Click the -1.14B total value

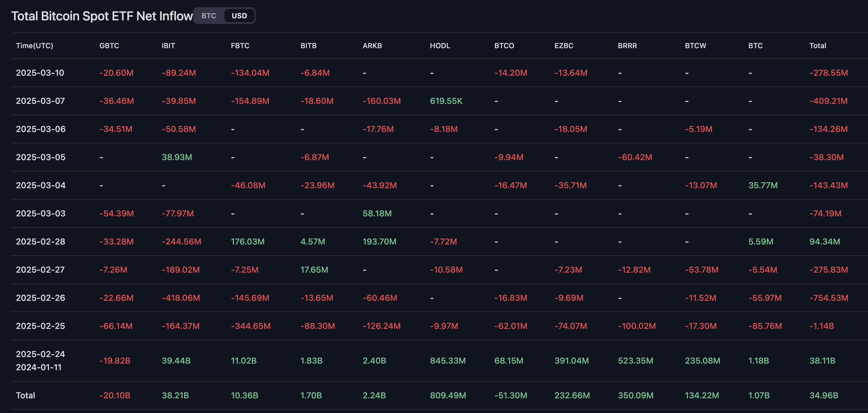click(822, 326)
